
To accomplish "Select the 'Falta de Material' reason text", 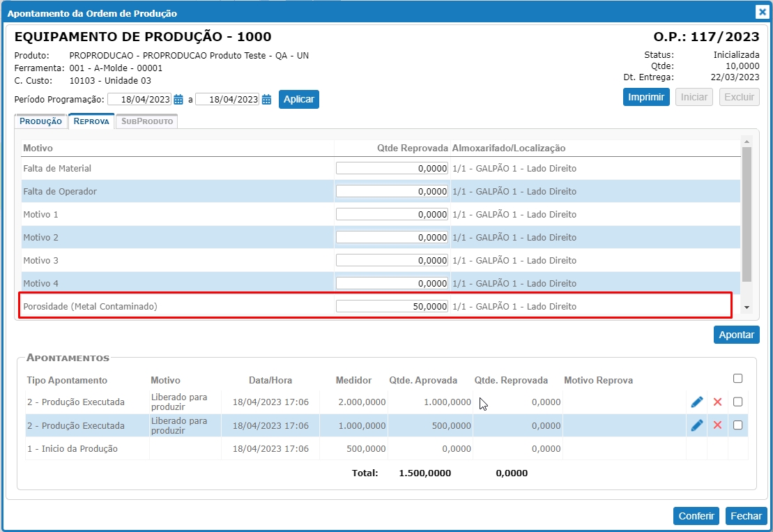I will click(x=57, y=169).
